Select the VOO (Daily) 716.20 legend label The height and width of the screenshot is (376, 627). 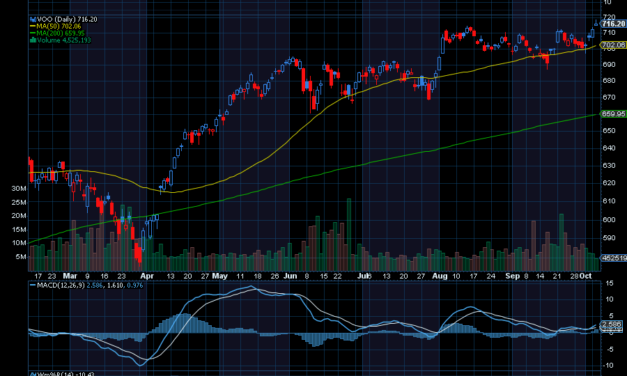[67, 19]
